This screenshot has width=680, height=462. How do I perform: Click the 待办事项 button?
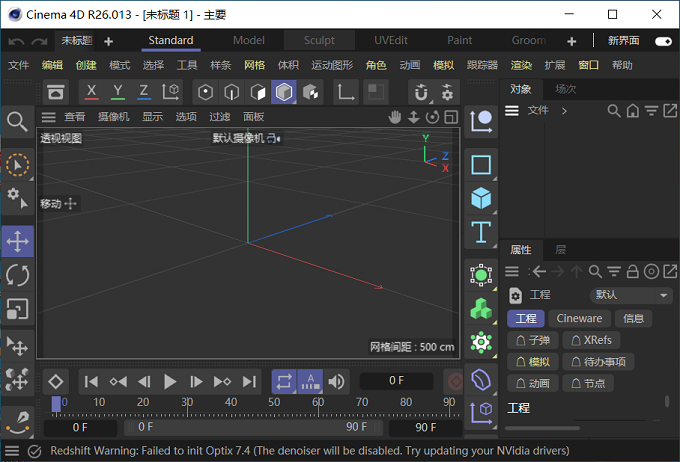598,362
